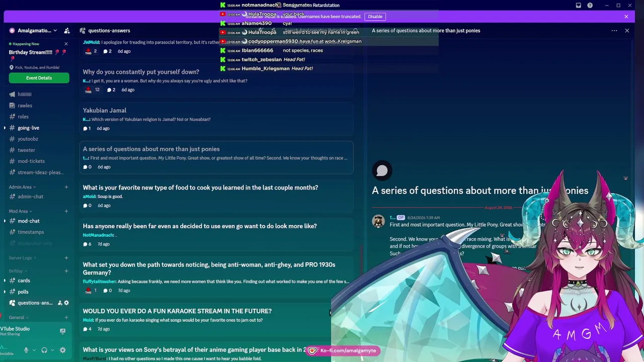Add a channel to Server Logs
644x362 pixels.
point(66,258)
